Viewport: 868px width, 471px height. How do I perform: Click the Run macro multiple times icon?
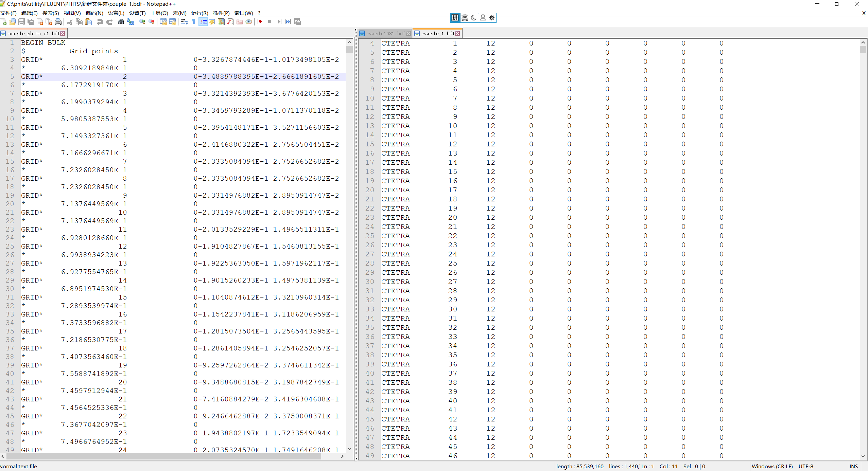(288, 22)
